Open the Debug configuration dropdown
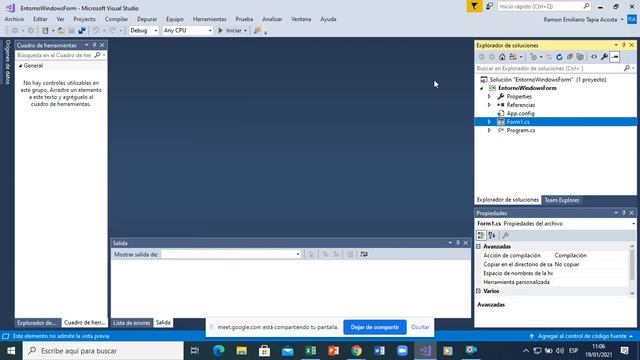This screenshot has height=360, width=640. [143, 31]
